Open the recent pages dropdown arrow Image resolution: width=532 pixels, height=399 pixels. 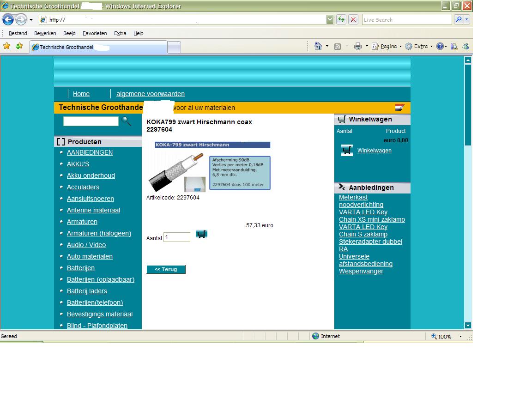point(31,20)
